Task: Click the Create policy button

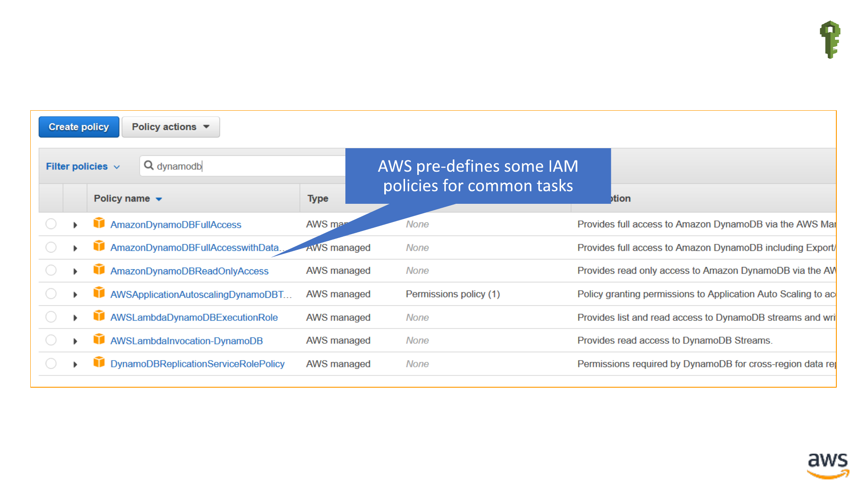Action: tap(79, 127)
